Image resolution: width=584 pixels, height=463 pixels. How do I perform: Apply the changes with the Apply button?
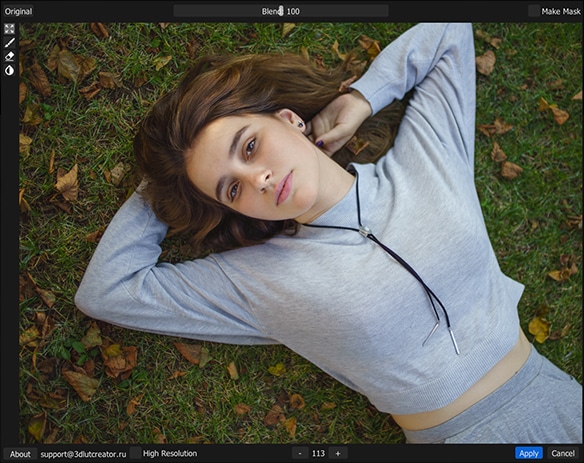[x=529, y=453]
